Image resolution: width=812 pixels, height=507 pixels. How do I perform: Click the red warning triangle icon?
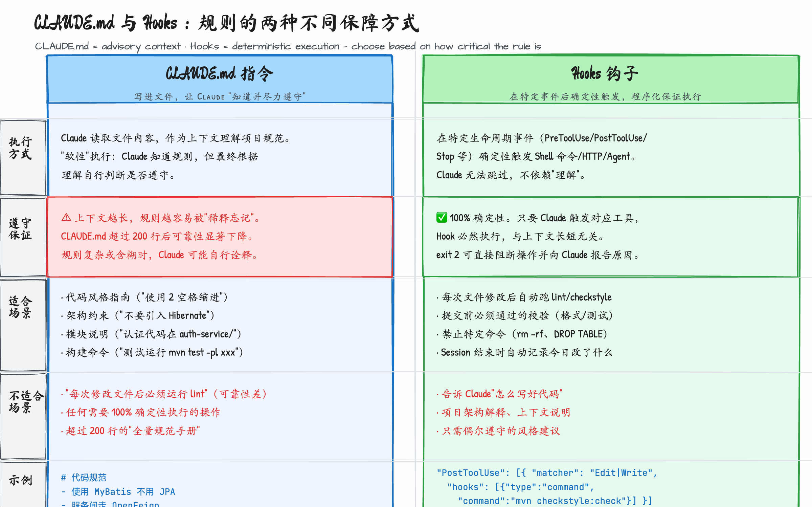pos(66,217)
